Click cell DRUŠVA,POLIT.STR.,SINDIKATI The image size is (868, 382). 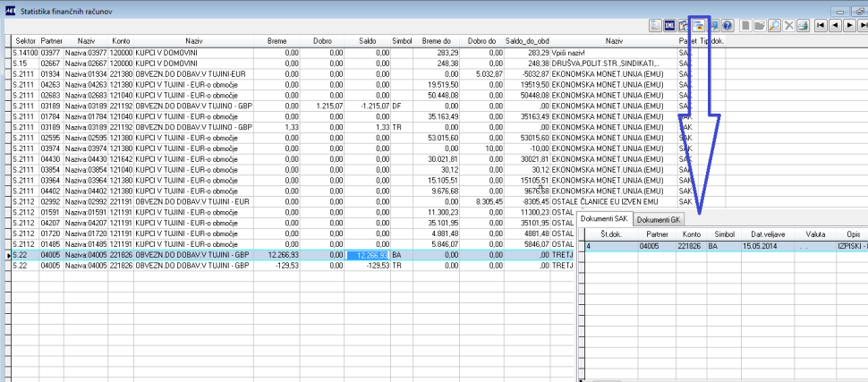(613, 64)
